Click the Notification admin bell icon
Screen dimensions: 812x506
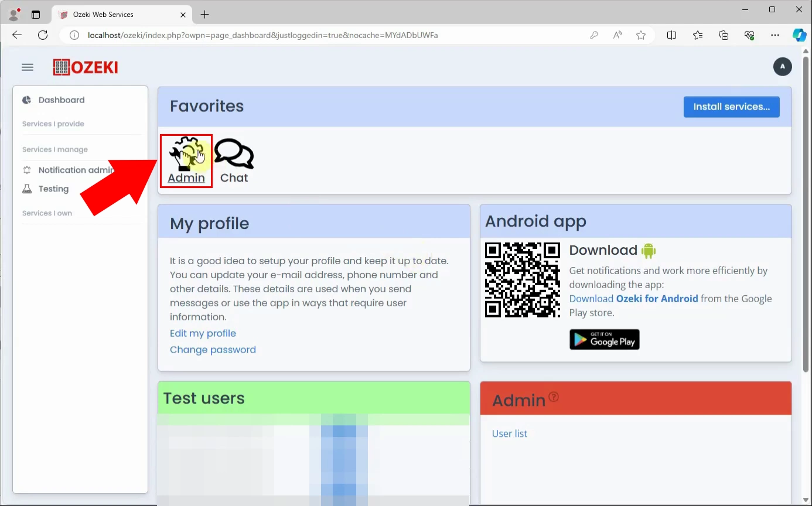click(26, 170)
